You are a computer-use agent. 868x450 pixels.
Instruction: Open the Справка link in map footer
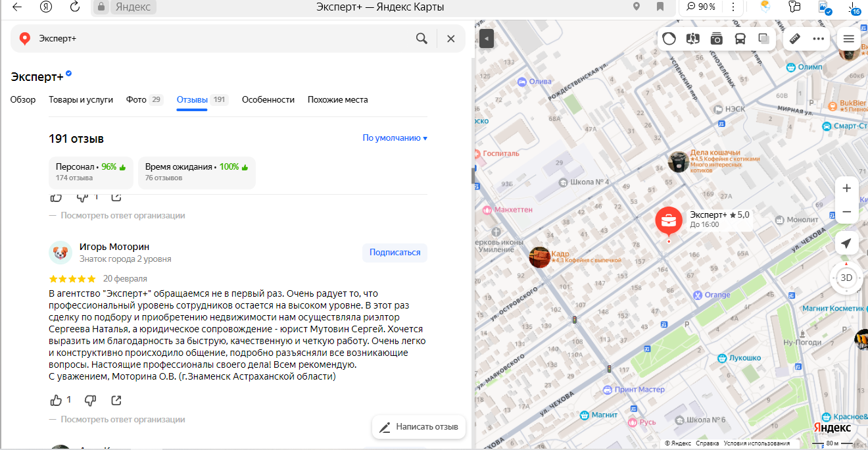pos(707,443)
